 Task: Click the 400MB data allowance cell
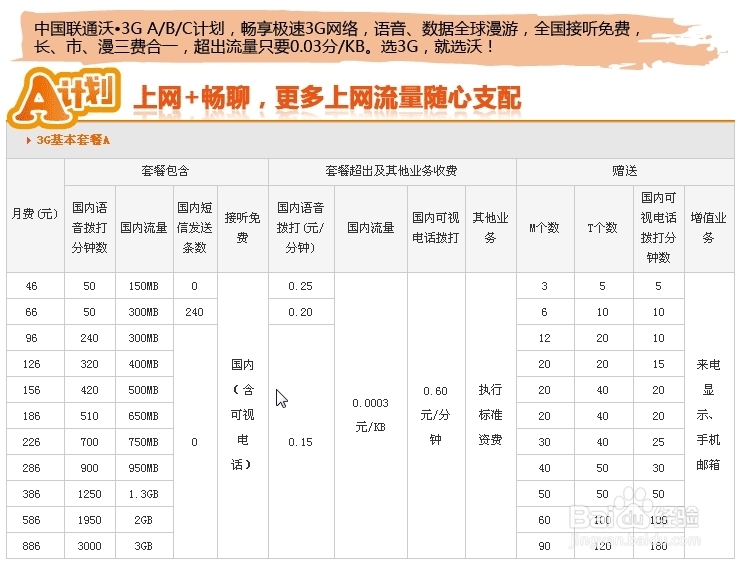pyautogui.click(x=144, y=364)
